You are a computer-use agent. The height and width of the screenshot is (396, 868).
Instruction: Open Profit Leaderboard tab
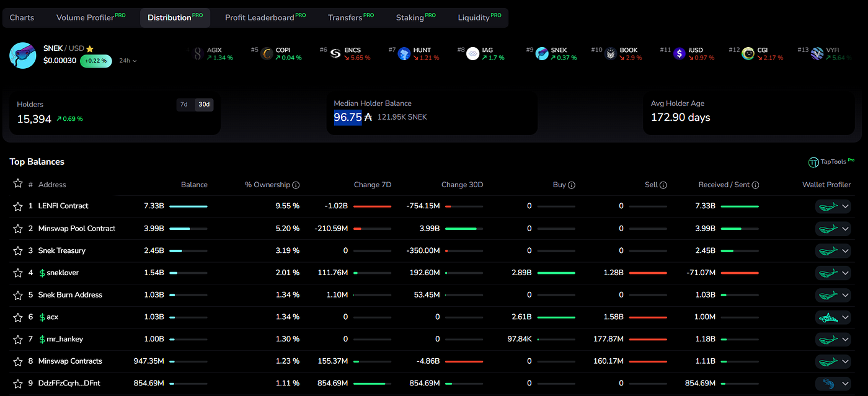coord(265,17)
